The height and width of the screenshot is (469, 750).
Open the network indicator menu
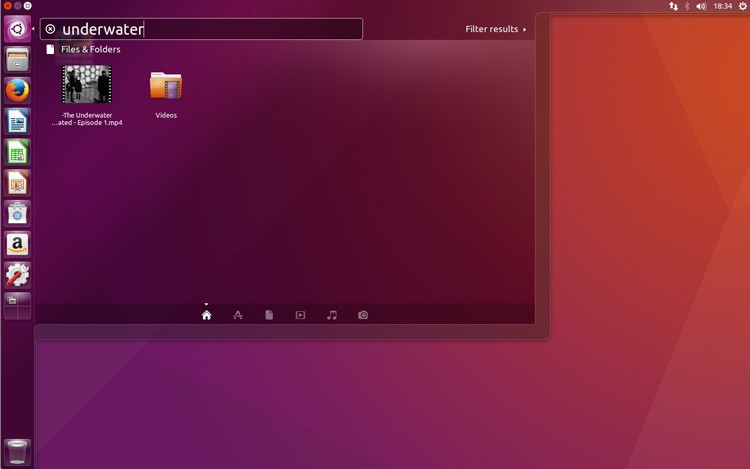coord(673,6)
